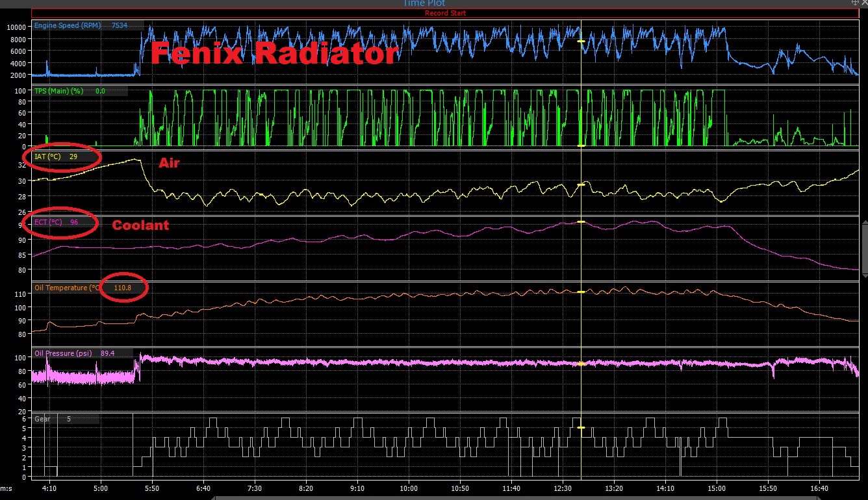This screenshot has width=868, height=500.
Task: Click the yellow cursor marker on IAT plot
Action: click(581, 185)
